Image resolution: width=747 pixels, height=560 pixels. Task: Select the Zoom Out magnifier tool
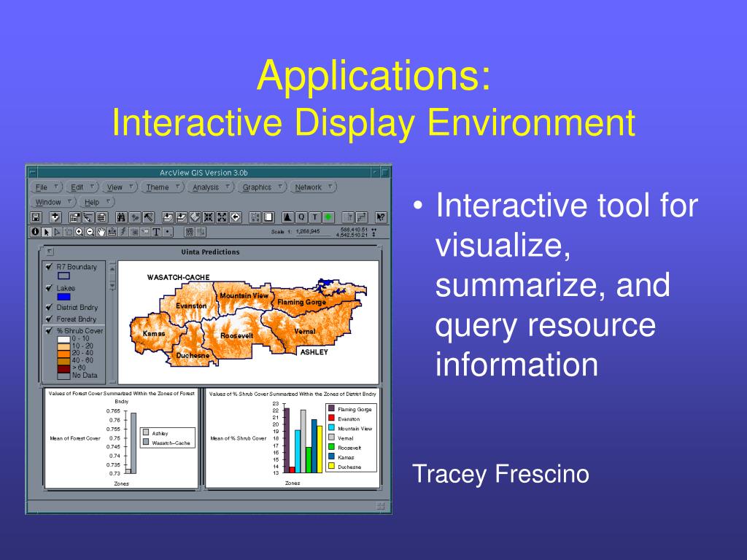coord(90,232)
